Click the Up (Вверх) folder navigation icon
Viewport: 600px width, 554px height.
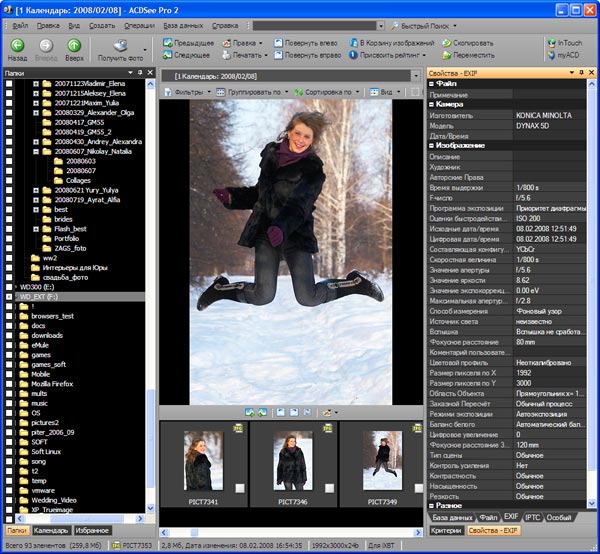click(75, 47)
